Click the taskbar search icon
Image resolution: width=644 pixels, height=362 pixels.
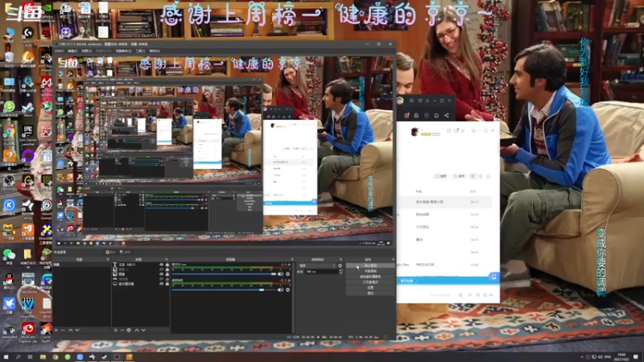click(19, 357)
